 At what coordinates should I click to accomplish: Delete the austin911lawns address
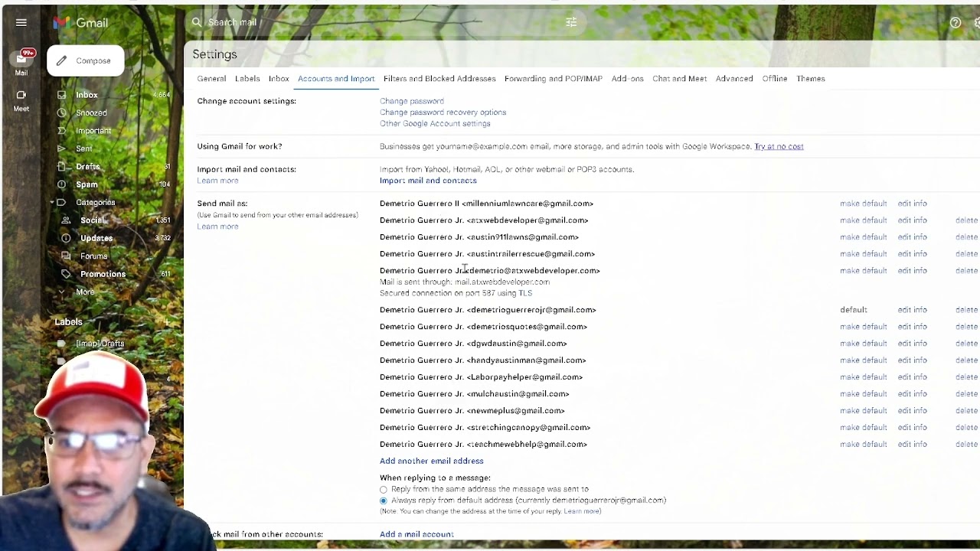click(x=966, y=237)
